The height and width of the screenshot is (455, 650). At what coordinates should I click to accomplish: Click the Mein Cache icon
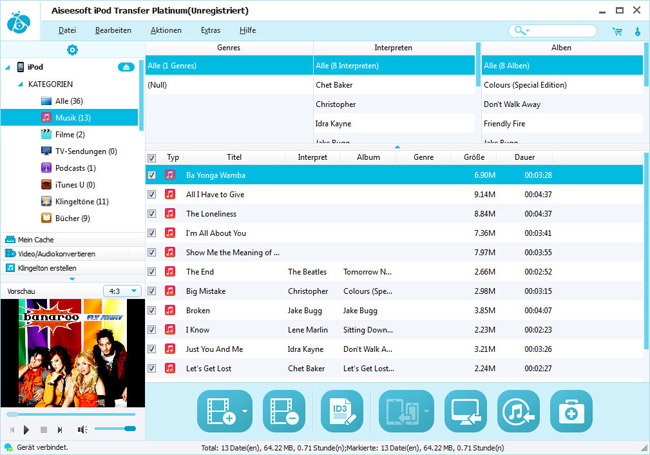click(x=10, y=240)
